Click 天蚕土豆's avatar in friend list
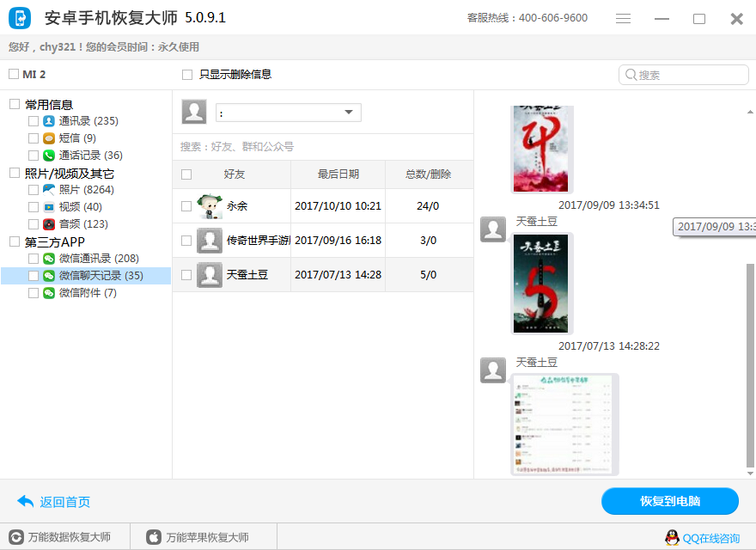Screen dimensions: 756x550 pyautogui.click(x=210, y=274)
